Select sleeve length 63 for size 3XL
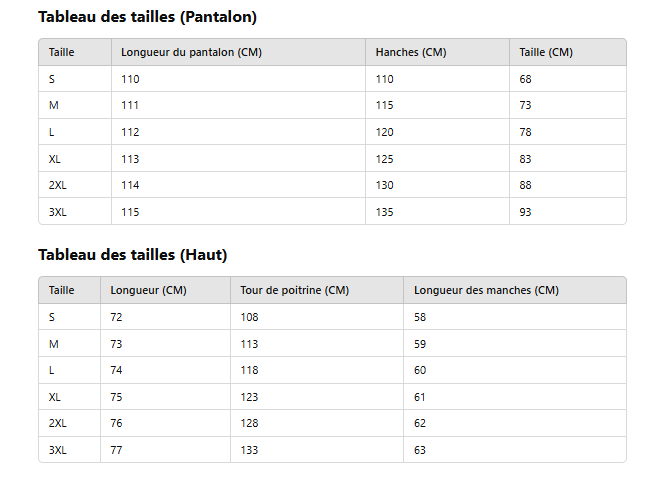This screenshot has width=660, height=477. tap(420, 450)
